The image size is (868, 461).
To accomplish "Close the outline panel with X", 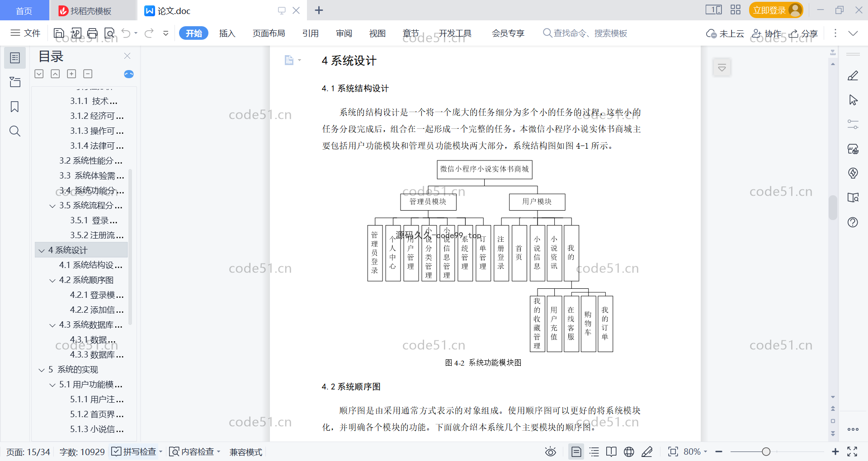I will tap(127, 56).
